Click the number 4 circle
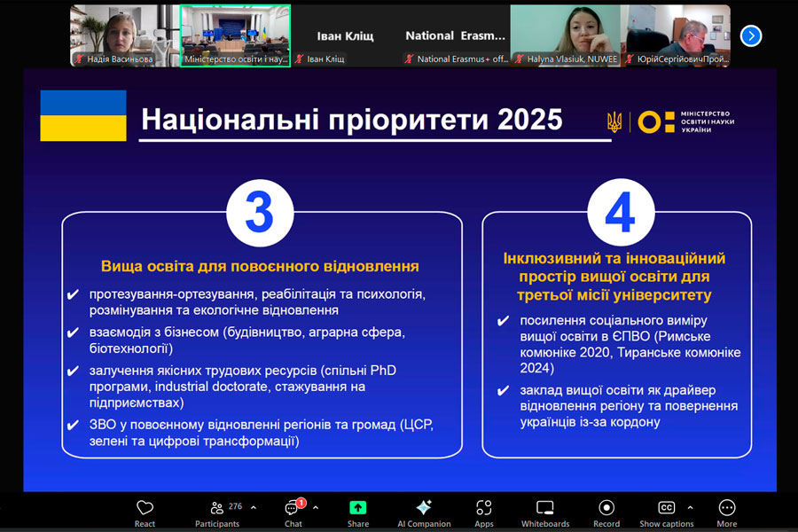Screen dimensions: 798x532 tap(621, 212)
